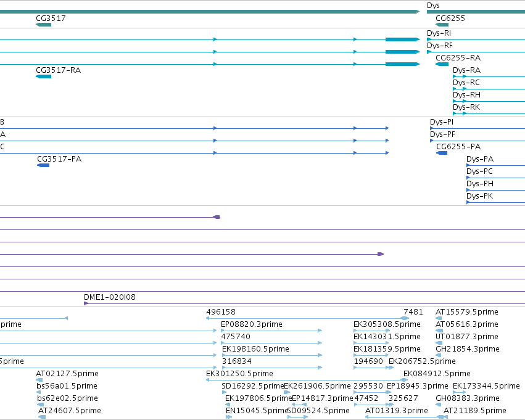Viewport: 525px width, 420px height.
Task: Open UT01877.3prime EST label
Action: coord(467,337)
